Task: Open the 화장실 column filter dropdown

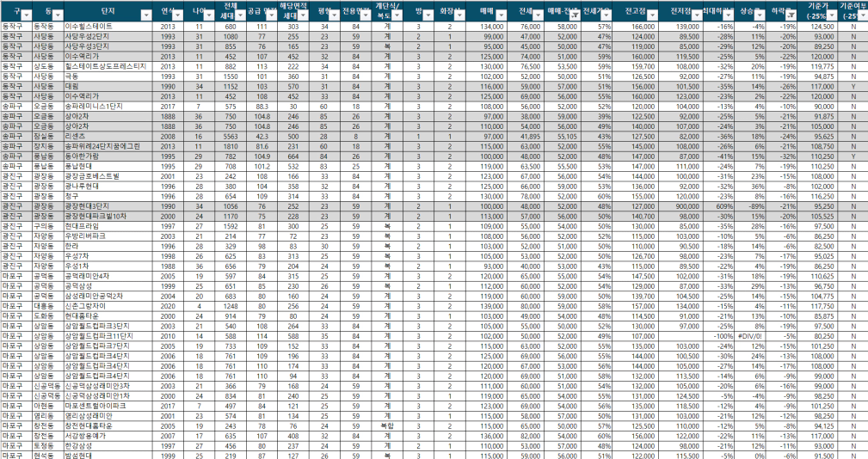Action: [459, 15]
